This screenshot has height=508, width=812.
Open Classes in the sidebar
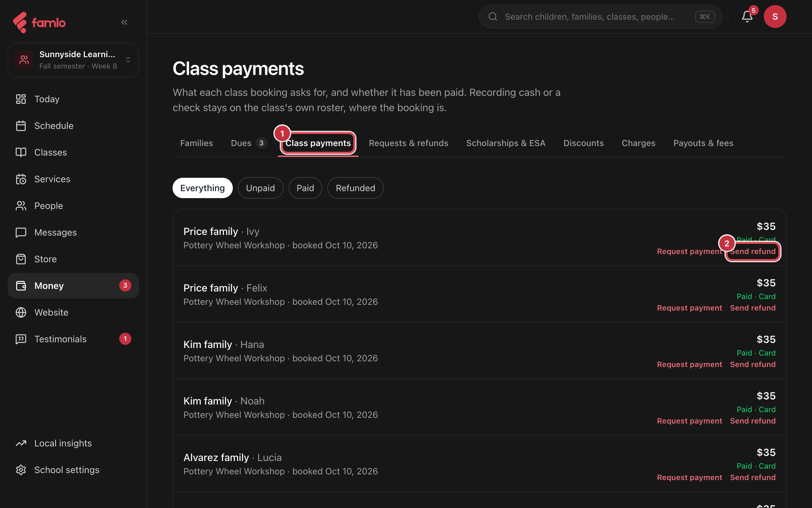(73, 152)
